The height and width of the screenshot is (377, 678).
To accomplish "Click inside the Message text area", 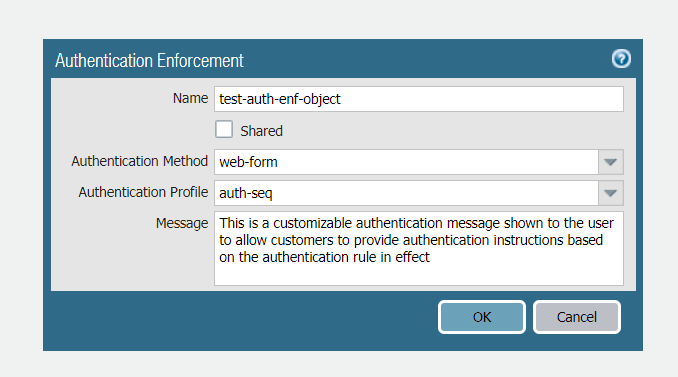I will coord(419,249).
